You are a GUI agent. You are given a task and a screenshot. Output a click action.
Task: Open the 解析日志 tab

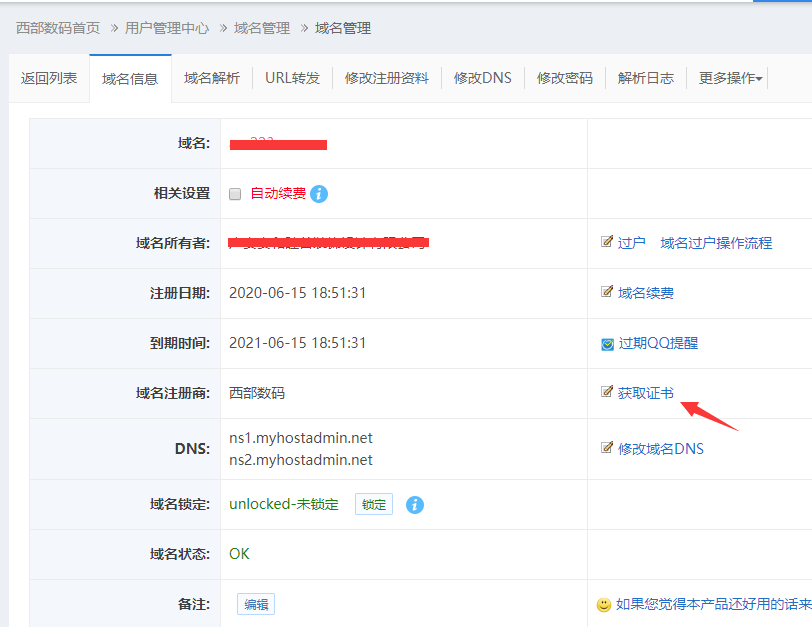(x=645, y=78)
